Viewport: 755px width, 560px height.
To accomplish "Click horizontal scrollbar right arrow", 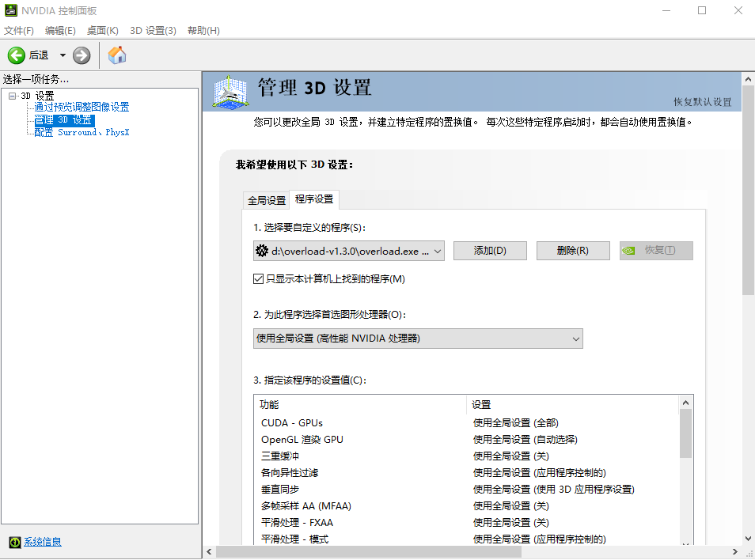I will point(734,552).
